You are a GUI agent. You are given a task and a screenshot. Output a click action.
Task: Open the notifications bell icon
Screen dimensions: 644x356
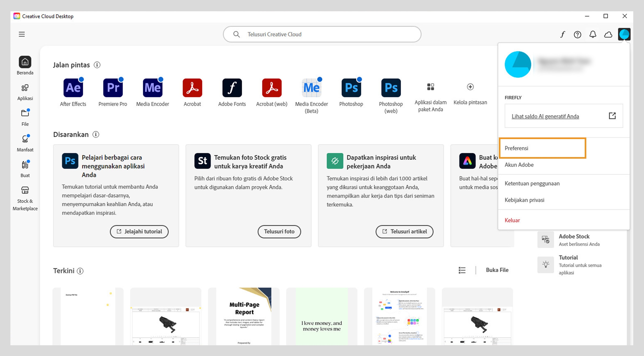point(593,34)
